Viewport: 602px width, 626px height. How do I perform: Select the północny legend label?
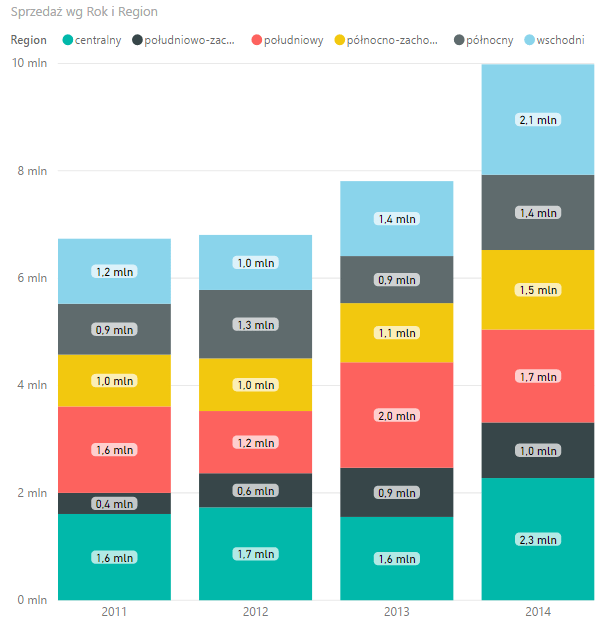pos(490,40)
